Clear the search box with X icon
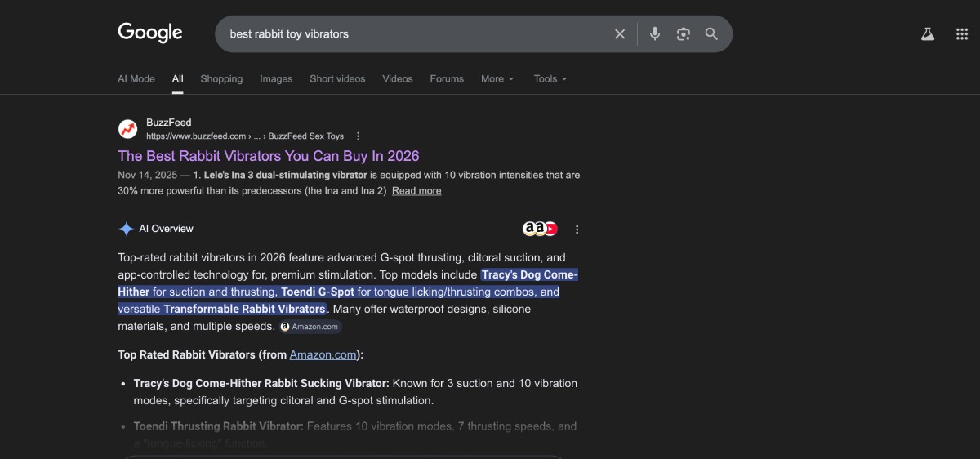The height and width of the screenshot is (459, 980). pyautogui.click(x=620, y=33)
